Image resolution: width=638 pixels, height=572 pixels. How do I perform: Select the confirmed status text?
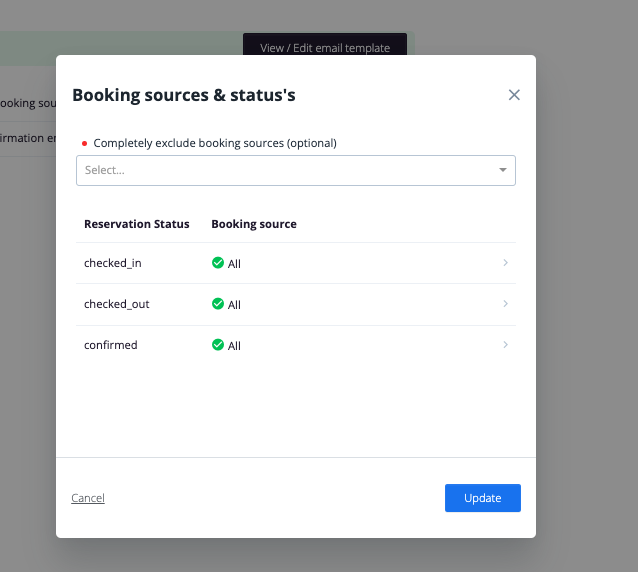tap(111, 345)
